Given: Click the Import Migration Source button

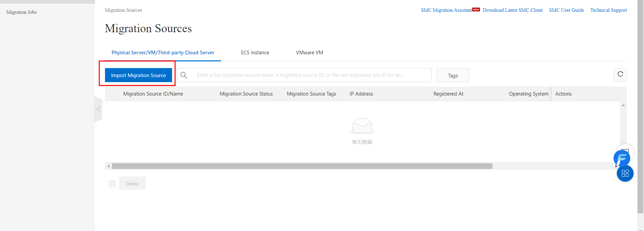Looking at the screenshot, I should coord(138,75).
